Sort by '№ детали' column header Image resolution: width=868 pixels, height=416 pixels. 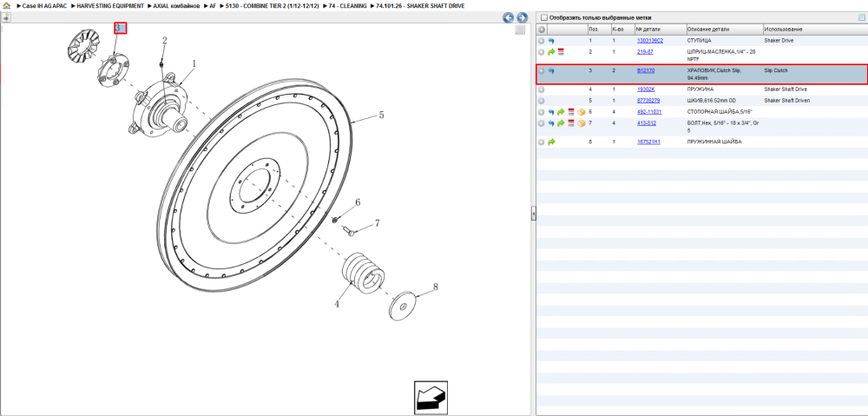pyautogui.click(x=660, y=30)
